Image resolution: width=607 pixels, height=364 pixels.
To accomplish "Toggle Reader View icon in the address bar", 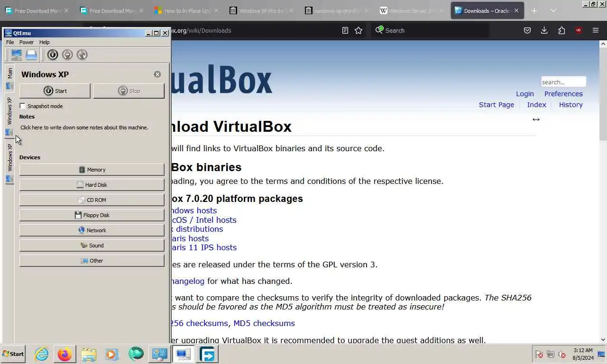I will [x=345, y=30].
